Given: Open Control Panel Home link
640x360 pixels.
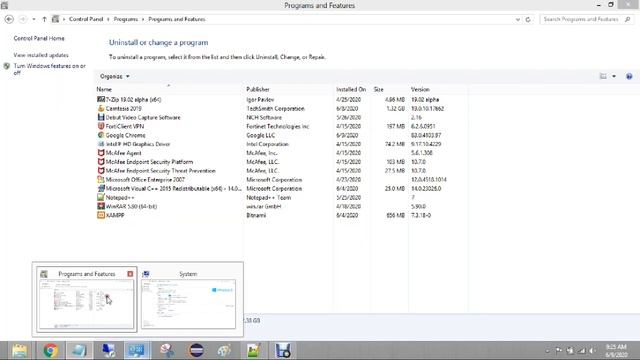Looking at the screenshot, I should [x=39, y=38].
